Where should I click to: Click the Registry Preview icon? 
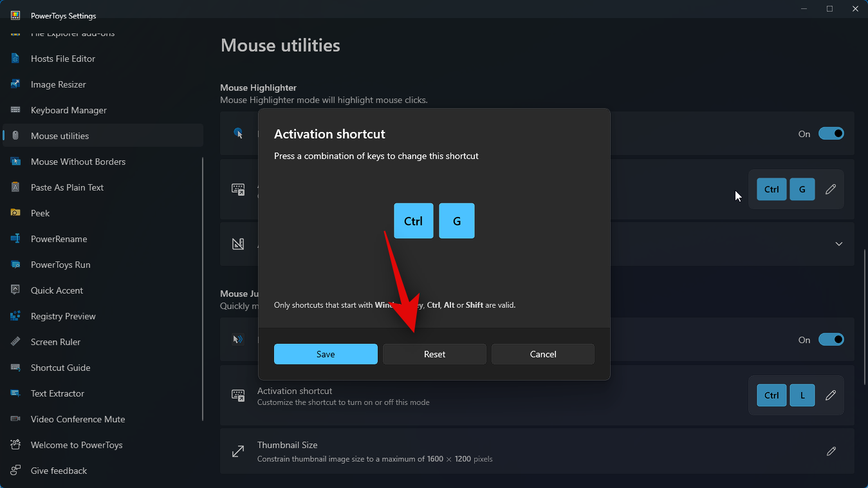coord(16,316)
